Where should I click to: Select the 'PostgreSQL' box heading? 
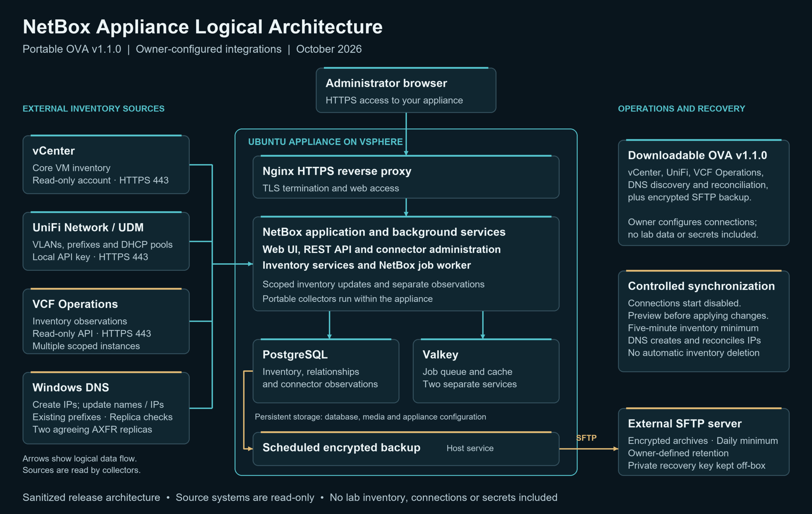click(295, 355)
